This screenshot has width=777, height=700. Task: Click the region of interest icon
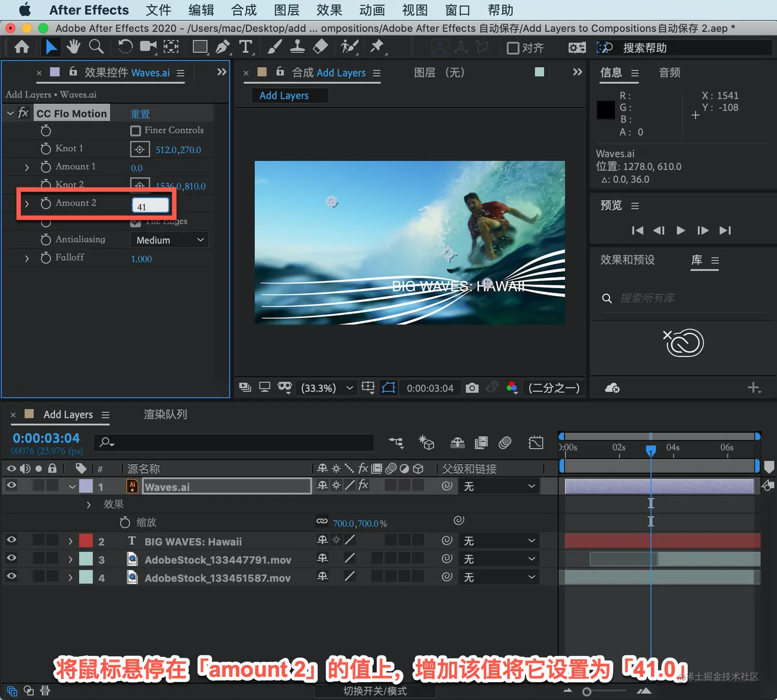[x=368, y=388]
